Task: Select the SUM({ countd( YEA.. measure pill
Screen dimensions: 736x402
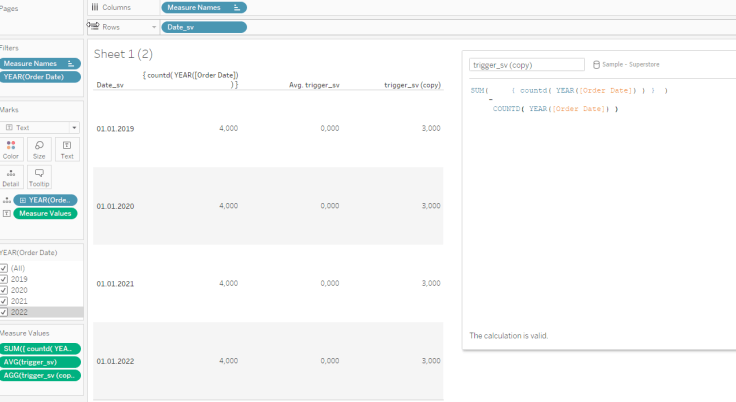Action: coord(40,348)
